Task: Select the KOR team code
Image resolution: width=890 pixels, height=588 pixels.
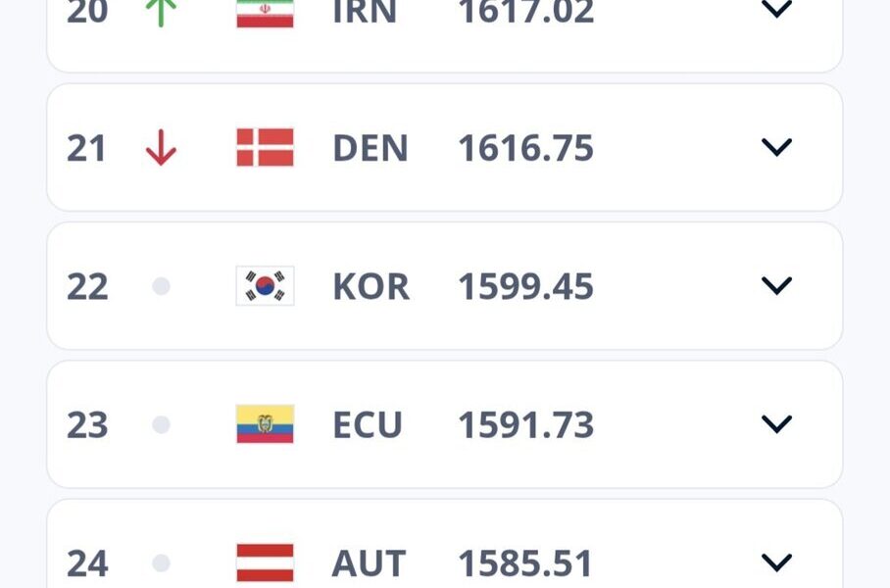Action: [x=371, y=286]
